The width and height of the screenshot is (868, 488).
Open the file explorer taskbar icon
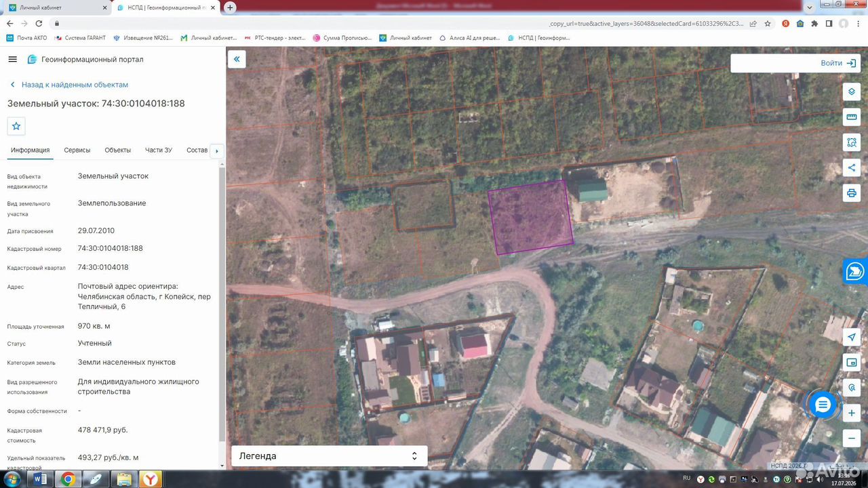coord(123,479)
